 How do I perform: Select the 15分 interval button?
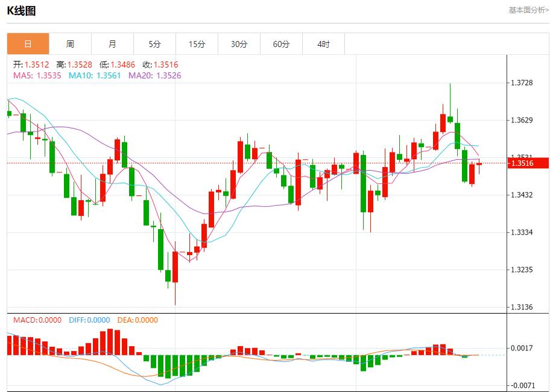197,43
